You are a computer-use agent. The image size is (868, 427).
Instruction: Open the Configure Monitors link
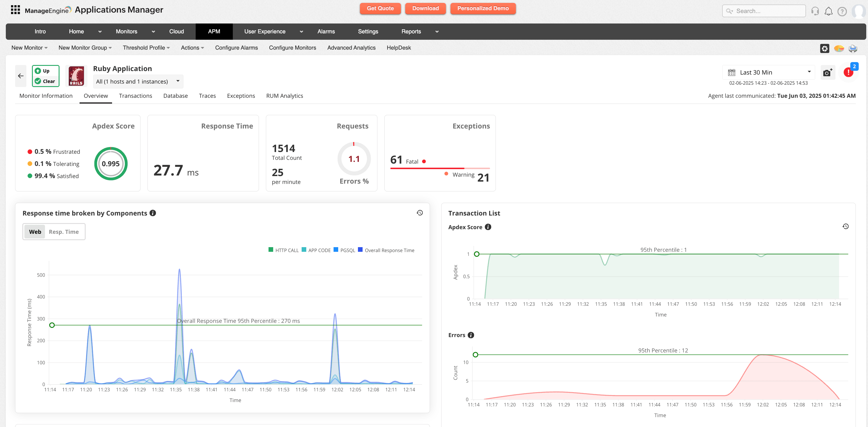tap(293, 48)
